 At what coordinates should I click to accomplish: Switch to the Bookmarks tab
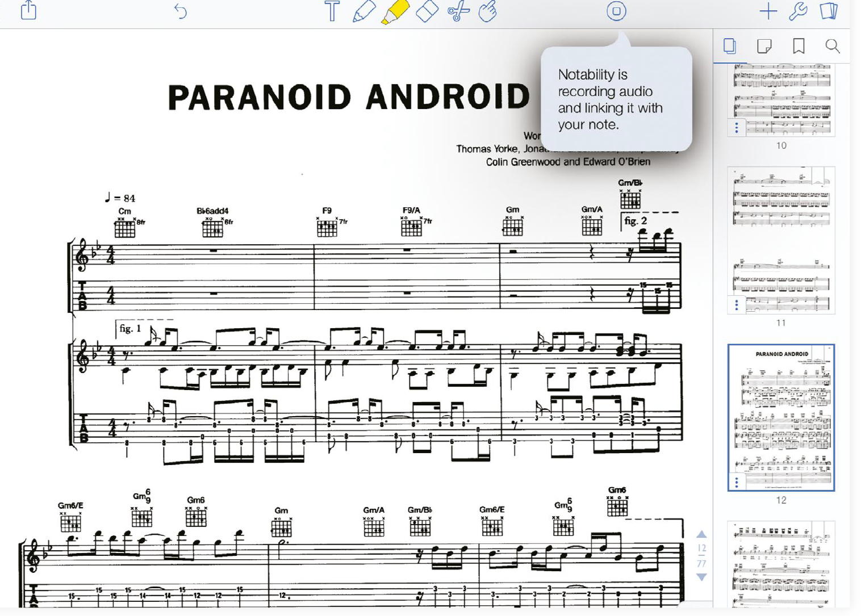[x=799, y=46]
